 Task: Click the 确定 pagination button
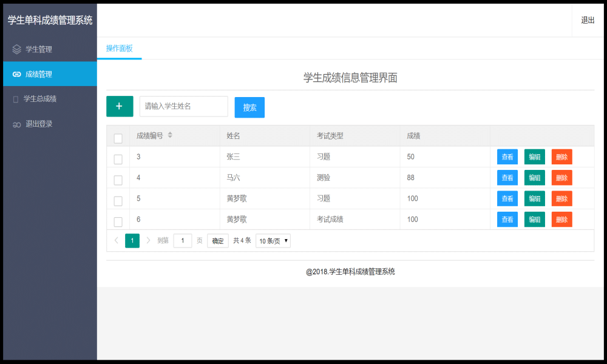218,241
